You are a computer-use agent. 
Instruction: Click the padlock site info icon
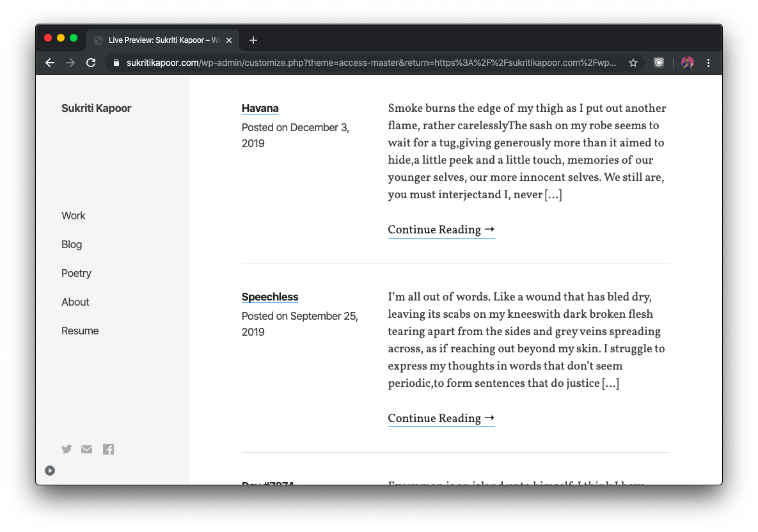(x=116, y=63)
